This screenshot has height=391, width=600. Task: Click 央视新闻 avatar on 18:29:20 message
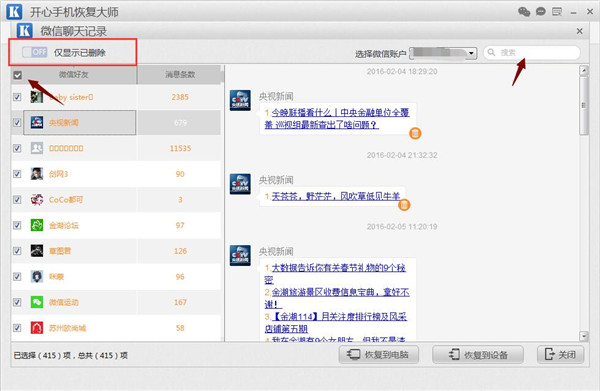pos(240,100)
